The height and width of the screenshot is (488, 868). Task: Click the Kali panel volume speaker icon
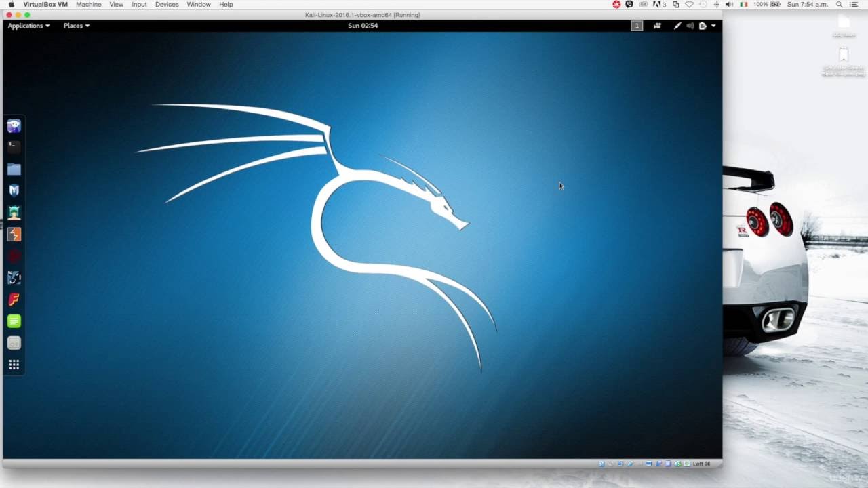click(690, 26)
